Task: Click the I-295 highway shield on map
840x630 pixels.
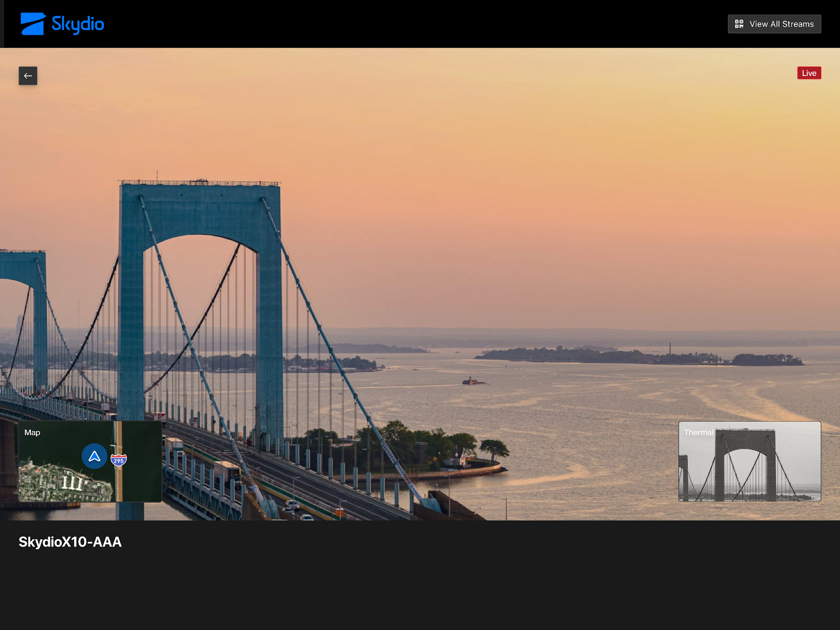Action: pyautogui.click(x=119, y=460)
